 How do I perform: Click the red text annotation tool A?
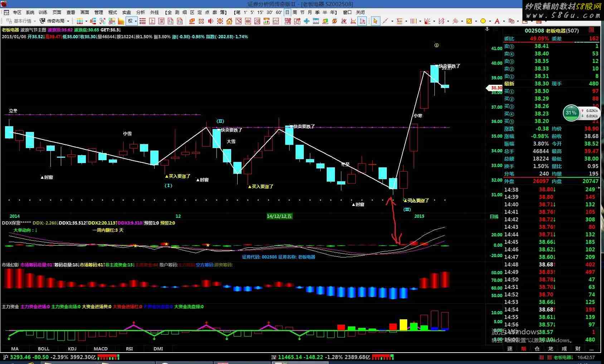pyautogui.click(x=497, y=21)
